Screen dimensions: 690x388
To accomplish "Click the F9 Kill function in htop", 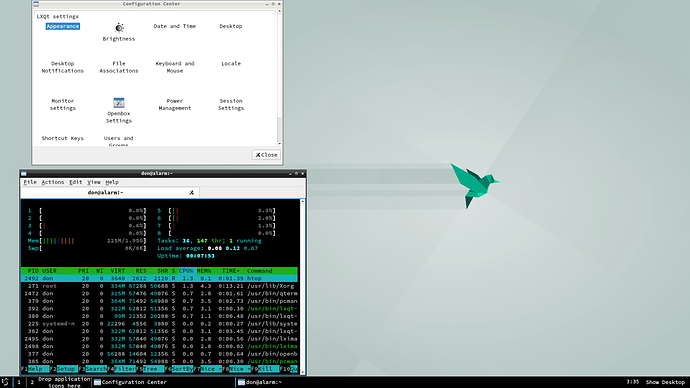I will click(x=265, y=369).
